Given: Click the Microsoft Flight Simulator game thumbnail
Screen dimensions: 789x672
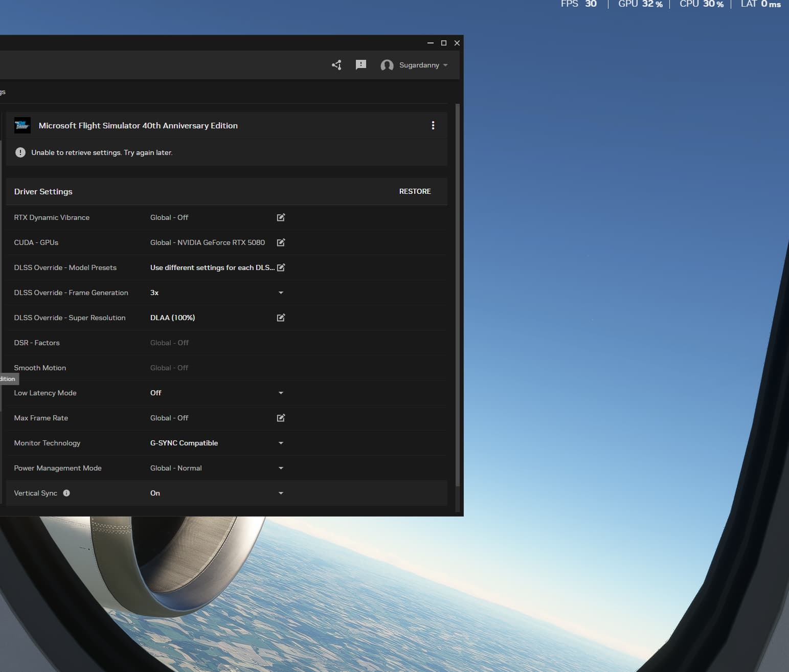Looking at the screenshot, I should point(22,125).
